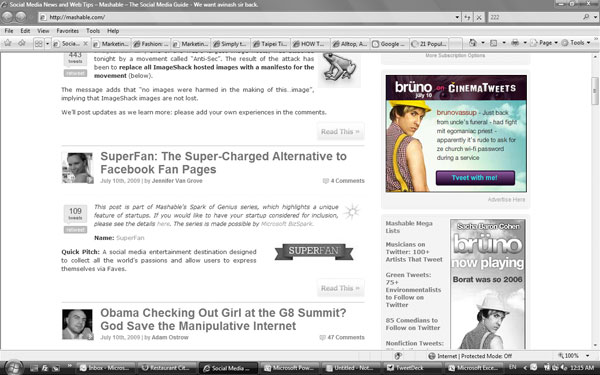Screen dimensions: 600x375
Task: Show hidden system tray icons arrow
Action: 525,367
